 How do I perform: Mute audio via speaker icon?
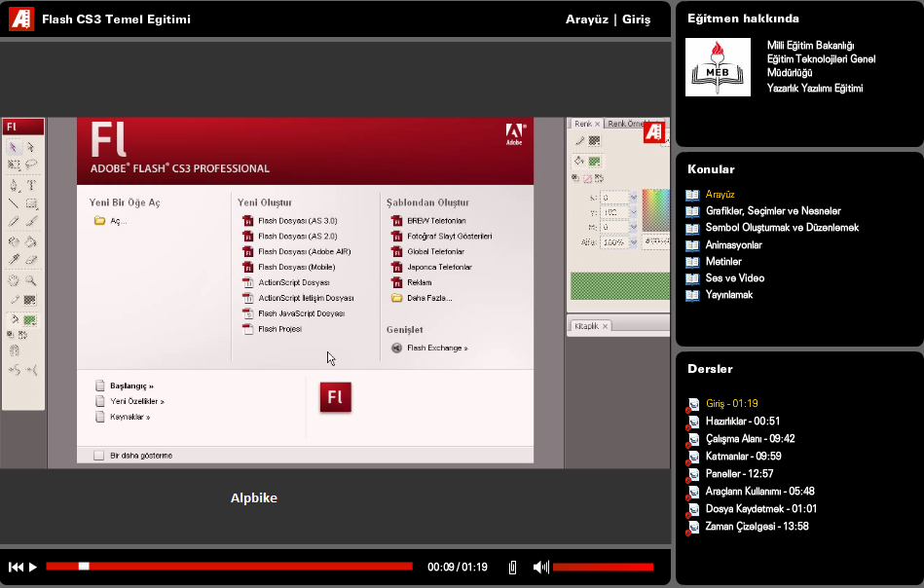[x=540, y=567]
